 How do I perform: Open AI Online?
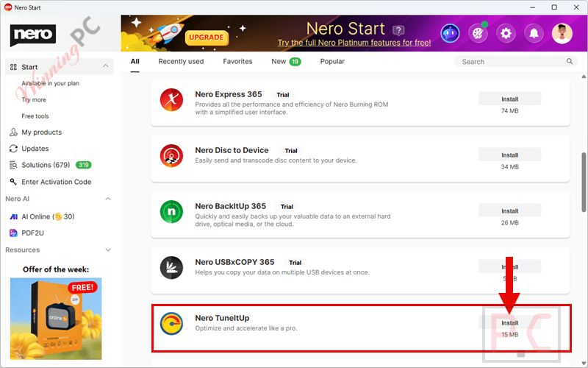click(48, 216)
